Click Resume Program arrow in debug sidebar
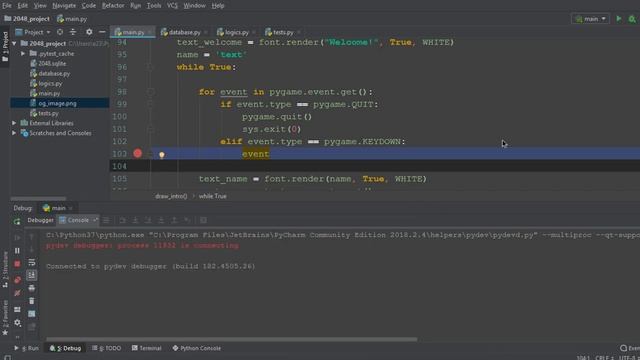Viewport: 640px width, 360px height. pos(17,238)
